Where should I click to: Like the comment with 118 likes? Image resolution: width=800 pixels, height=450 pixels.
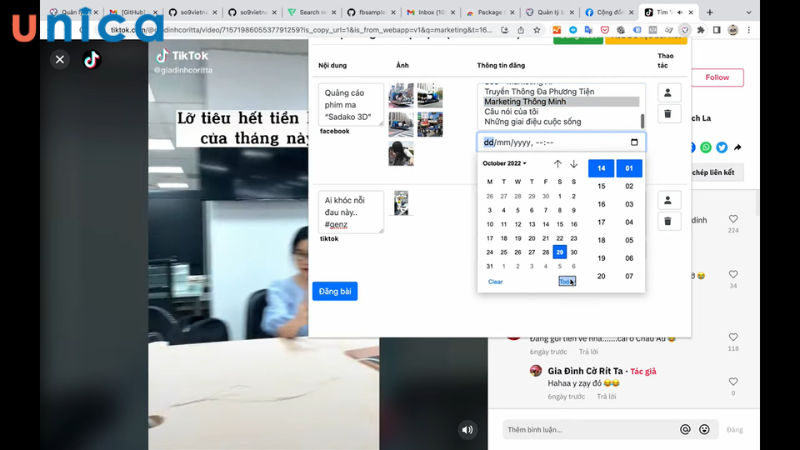tap(733, 337)
